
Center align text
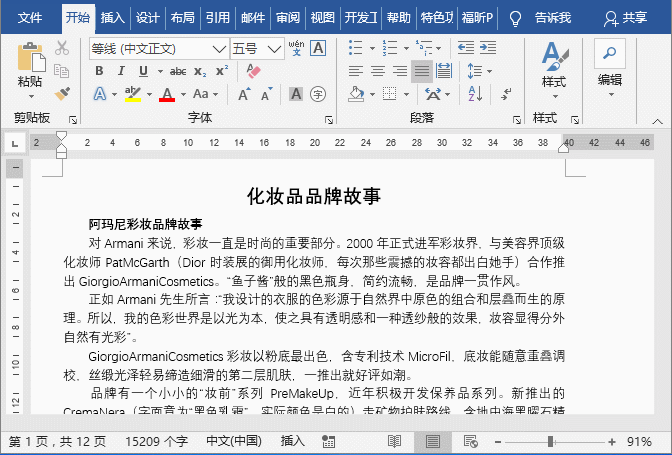click(378, 71)
